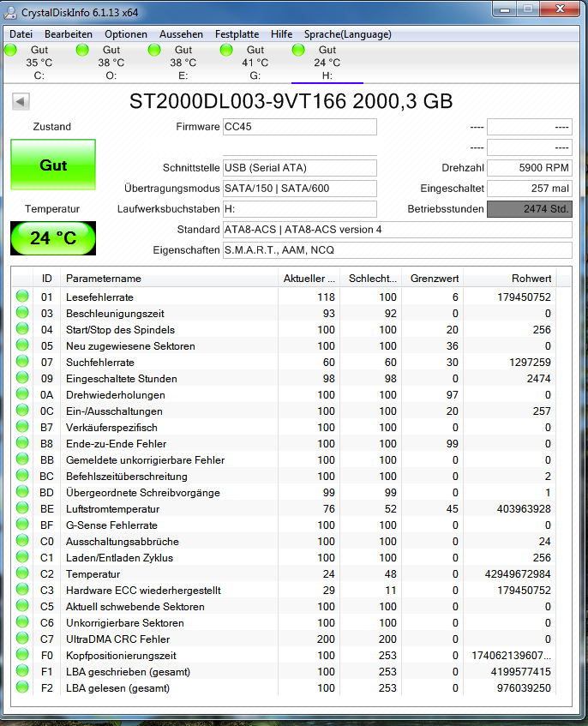Open the Sprache(Language) menu
Viewport: 588px width, 726px height.
pyautogui.click(x=348, y=34)
